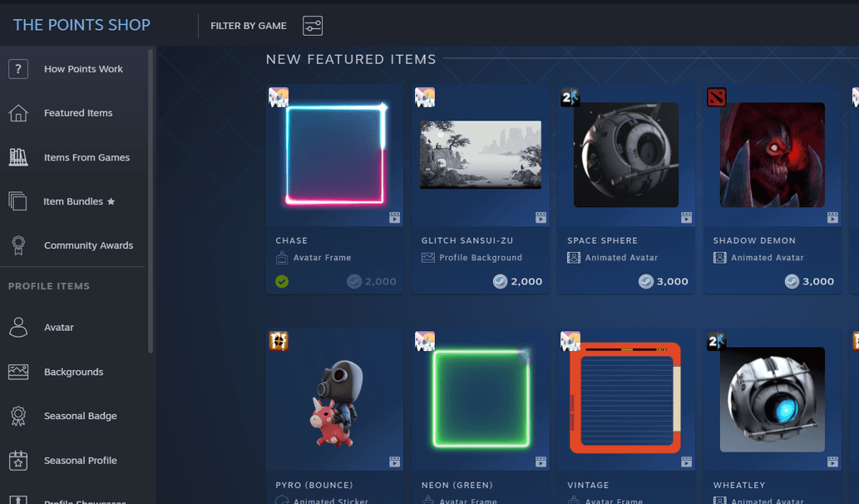
Task: Go to Featured Items section
Action: coord(78,113)
